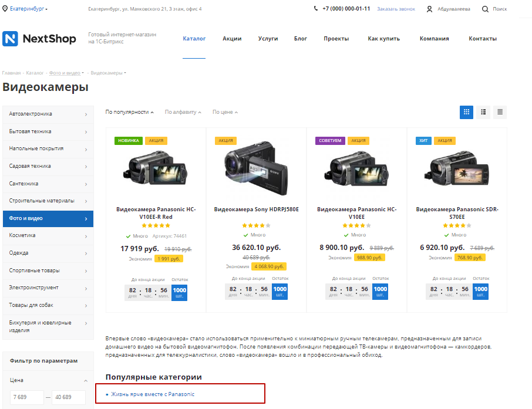Image resolution: width=532 pixels, height=409 pixels.
Task: Expand Бытовая техника category arrow
Action: (x=86, y=131)
